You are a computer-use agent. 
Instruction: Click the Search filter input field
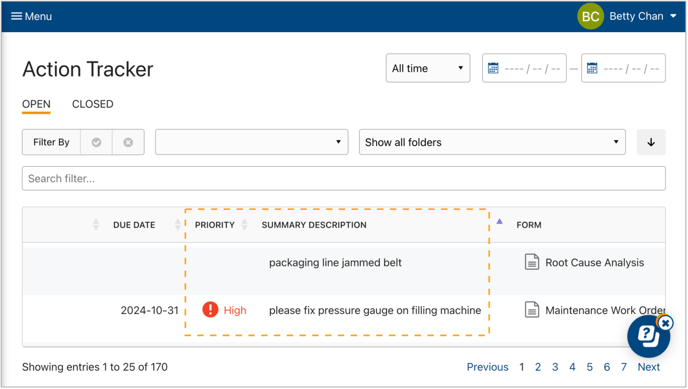[x=344, y=178]
